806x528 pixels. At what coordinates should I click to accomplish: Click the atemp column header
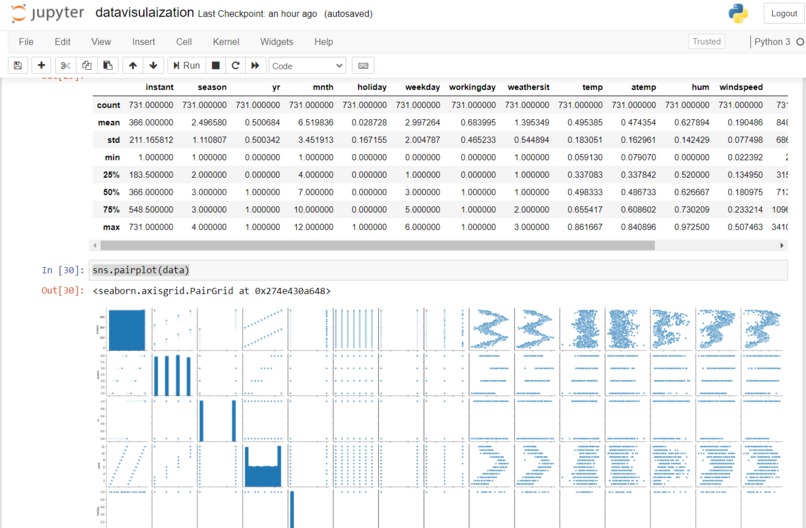[644, 87]
